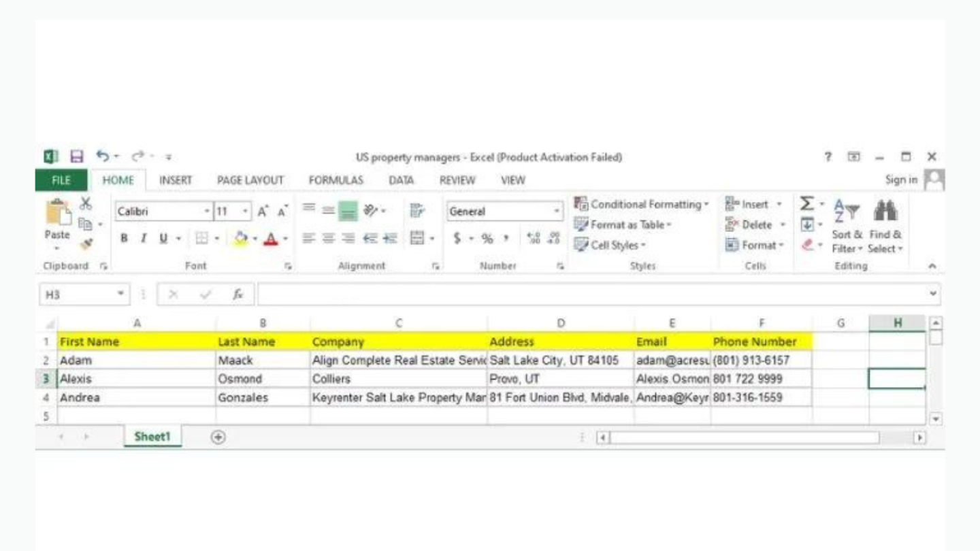Screen dimensions: 980x551
Task: Switch to the FORMULAS tab
Action: point(336,180)
